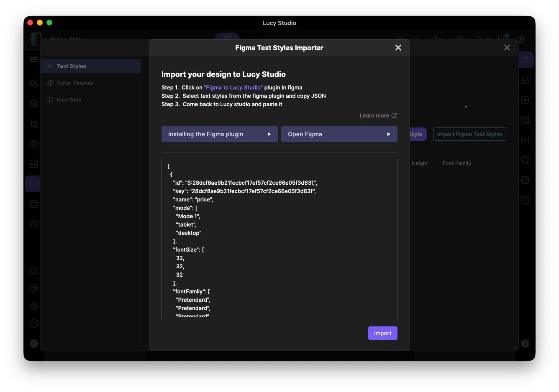Screen dimensions: 559x392
Task: Close the Figma Text Styles Importer dialog
Action: (x=398, y=48)
